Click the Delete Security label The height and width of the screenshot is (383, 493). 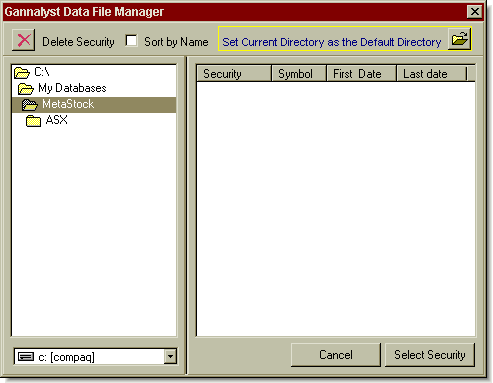[x=78, y=42]
